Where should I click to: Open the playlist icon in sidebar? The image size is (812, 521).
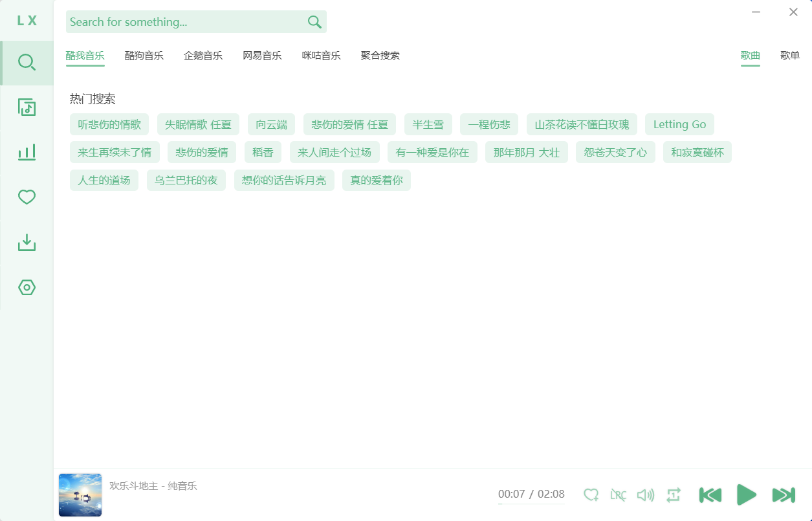(27, 107)
